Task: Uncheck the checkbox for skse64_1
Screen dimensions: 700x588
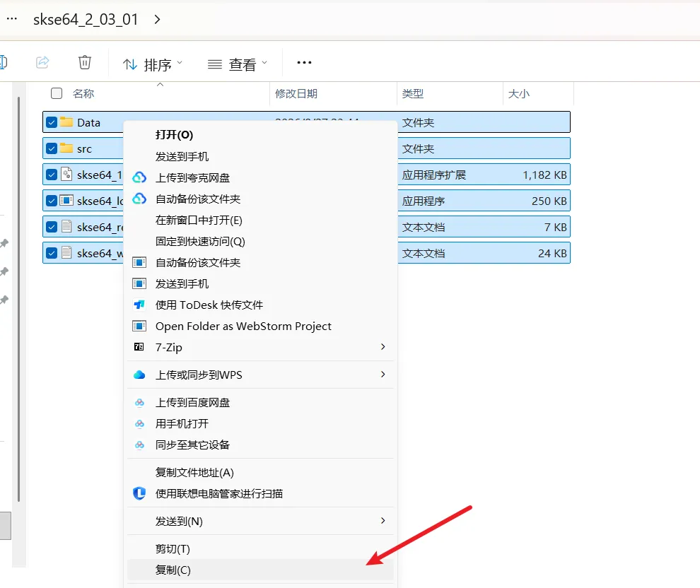Action: [x=52, y=175]
